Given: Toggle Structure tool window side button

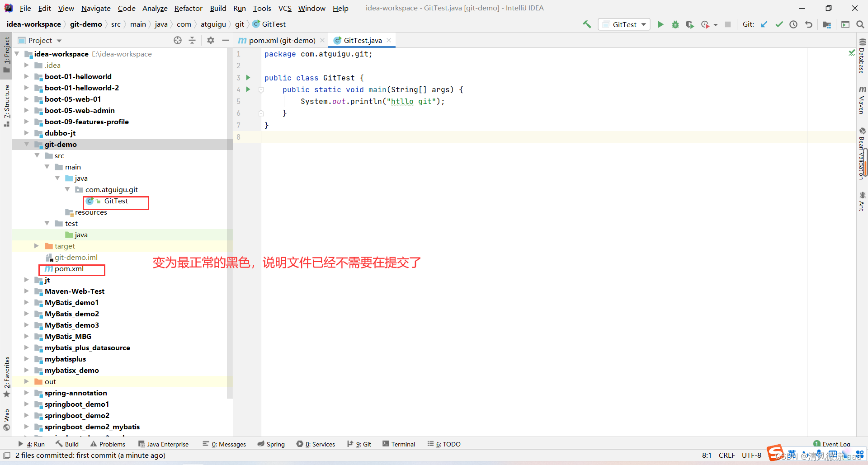Looking at the screenshot, I should pos(6,106).
